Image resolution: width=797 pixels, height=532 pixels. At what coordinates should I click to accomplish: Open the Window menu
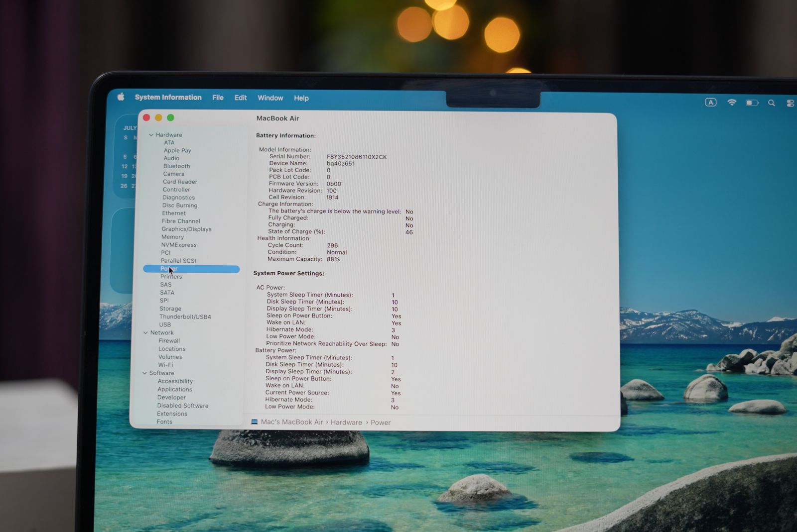coord(270,98)
